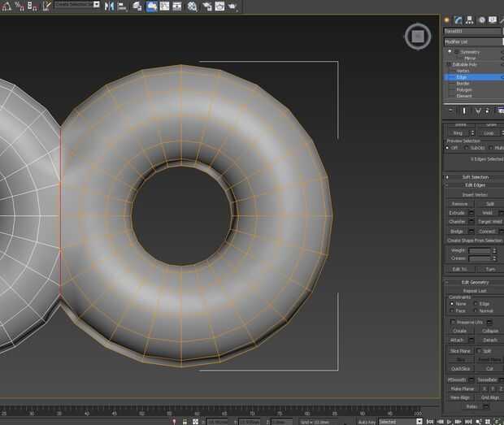Click the Chamfer button
This screenshot has height=425, width=504.
[458, 221]
